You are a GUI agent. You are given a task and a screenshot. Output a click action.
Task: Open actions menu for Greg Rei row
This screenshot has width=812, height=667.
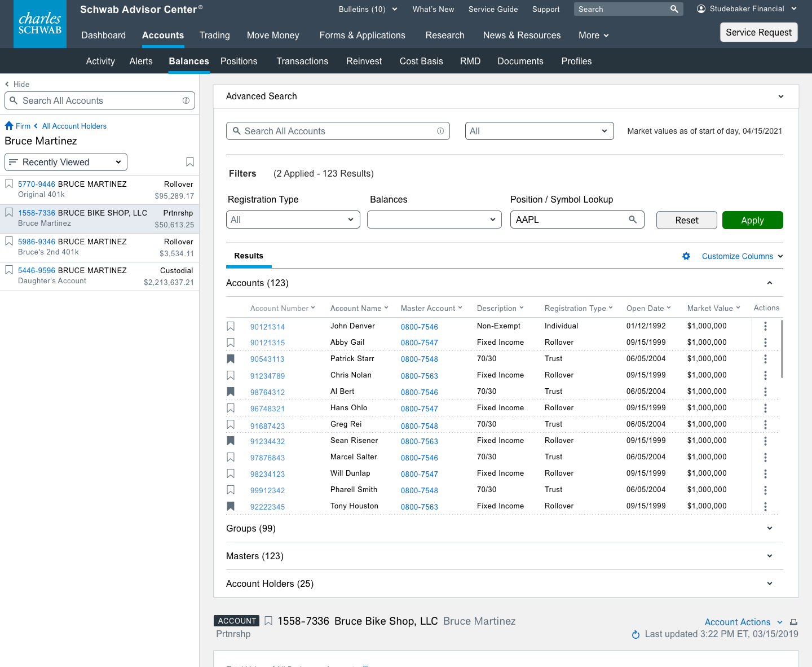(x=765, y=424)
